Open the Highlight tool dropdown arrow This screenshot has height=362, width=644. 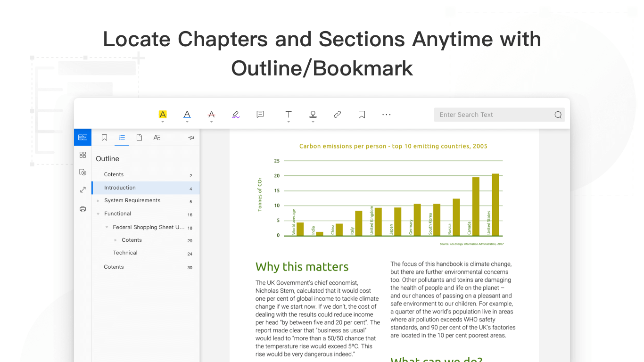(x=163, y=122)
